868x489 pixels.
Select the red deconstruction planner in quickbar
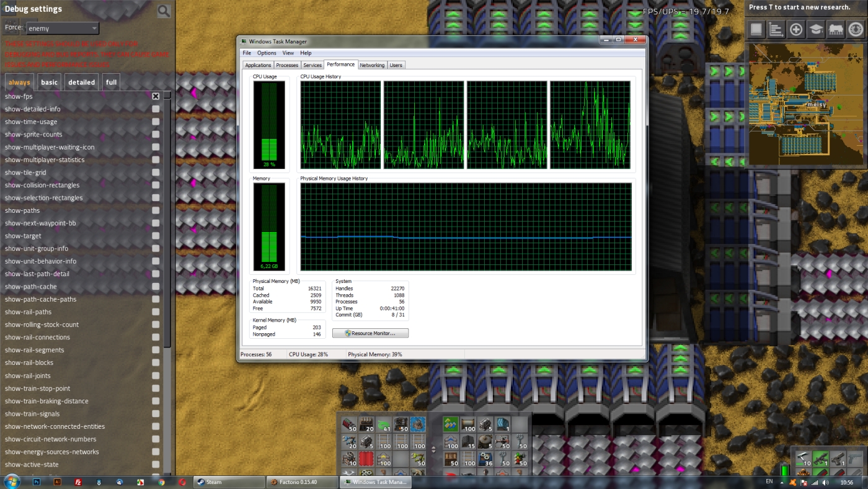tap(367, 460)
